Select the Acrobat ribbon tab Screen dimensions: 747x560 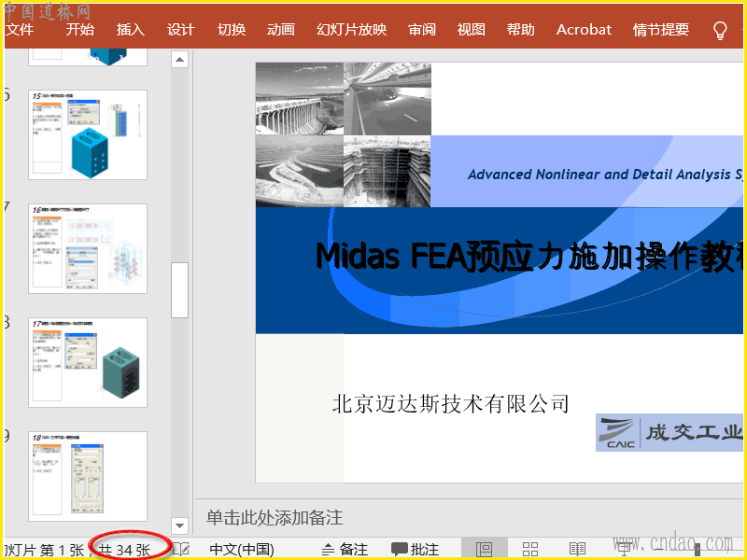pos(584,30)
